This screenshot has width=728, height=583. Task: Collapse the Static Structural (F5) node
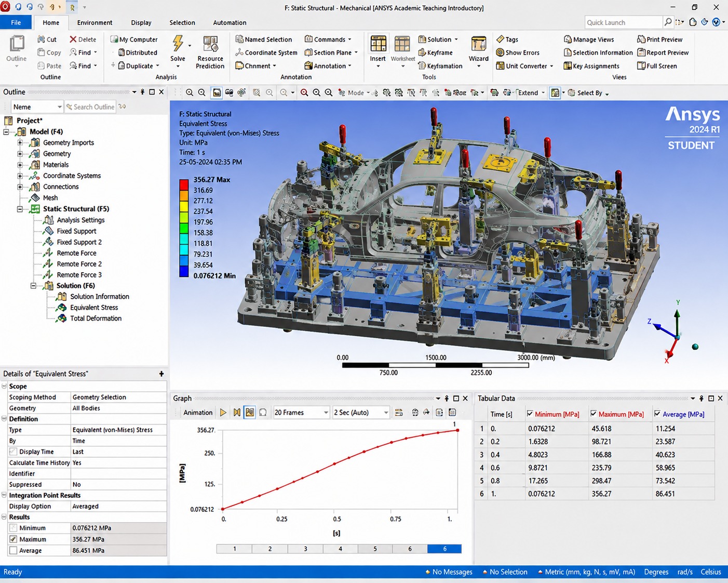[20, 209]
